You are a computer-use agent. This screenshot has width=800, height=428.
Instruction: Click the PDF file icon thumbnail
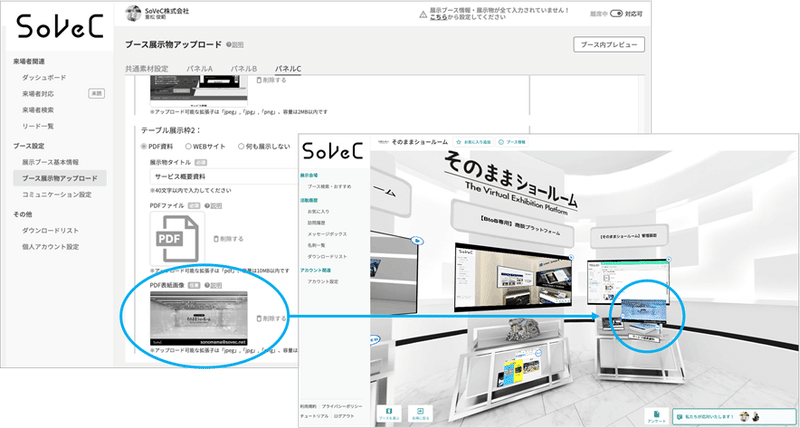tap(177, 238)
